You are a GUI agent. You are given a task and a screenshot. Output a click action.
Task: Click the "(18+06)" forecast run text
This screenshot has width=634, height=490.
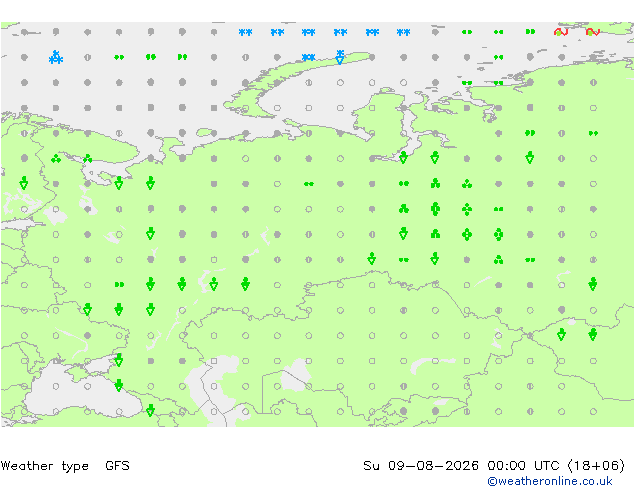(x=596, y=466)
